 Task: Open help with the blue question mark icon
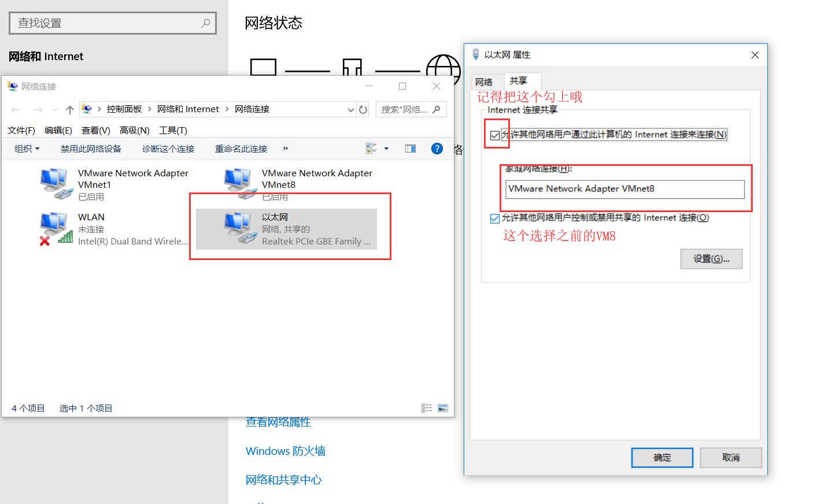437,149
